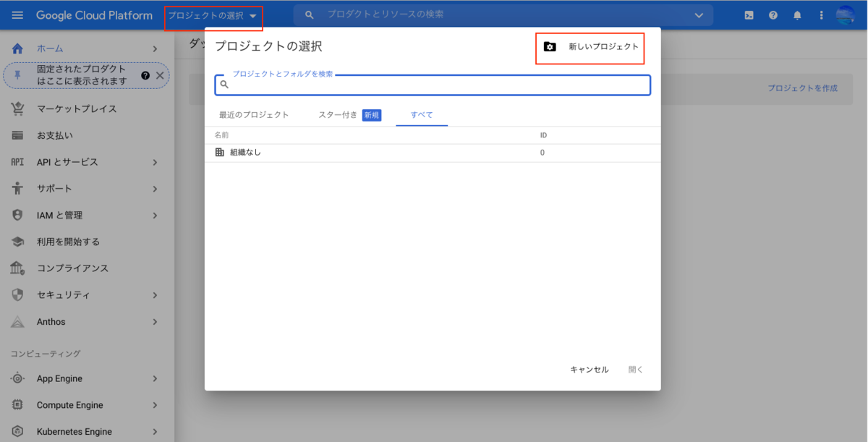Activate the Cloud Shell terminal icon
The height and width of the screenshot is (442, 868).
click(x=749, y=14)
